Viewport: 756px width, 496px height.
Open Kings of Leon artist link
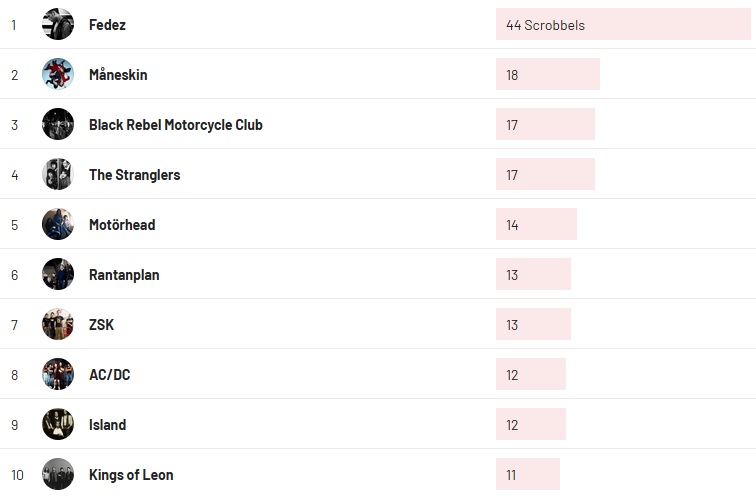131,475
